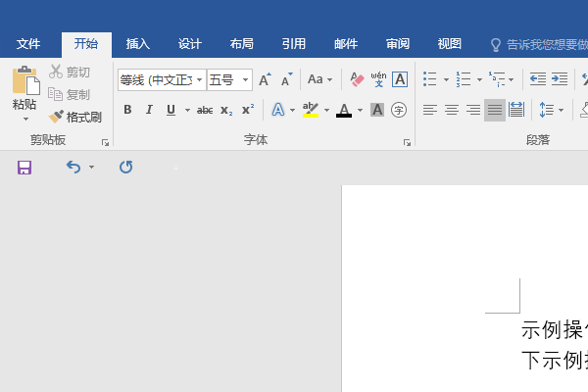Switch to the 视图 (View) tab
Viewport: 588px width, 392px height.
(450, 44)
